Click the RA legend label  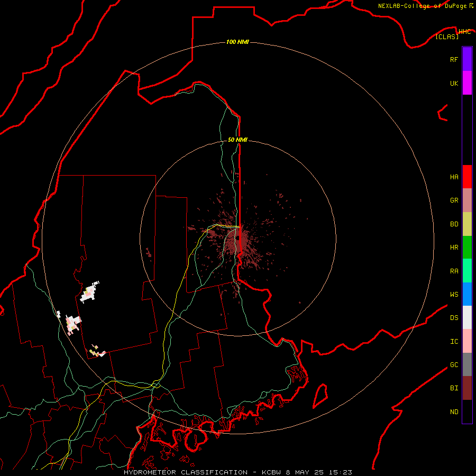pos(454,271)
